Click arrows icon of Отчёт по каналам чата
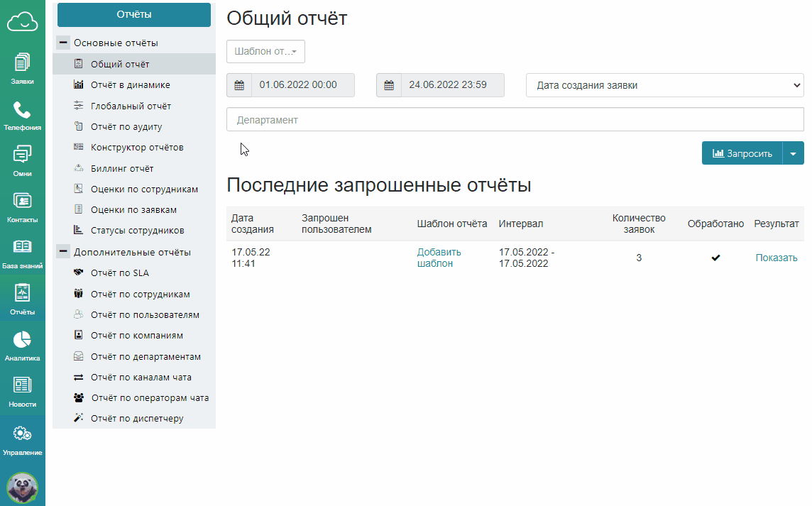This screenshot has width=812, height=506. click(78, 377)
